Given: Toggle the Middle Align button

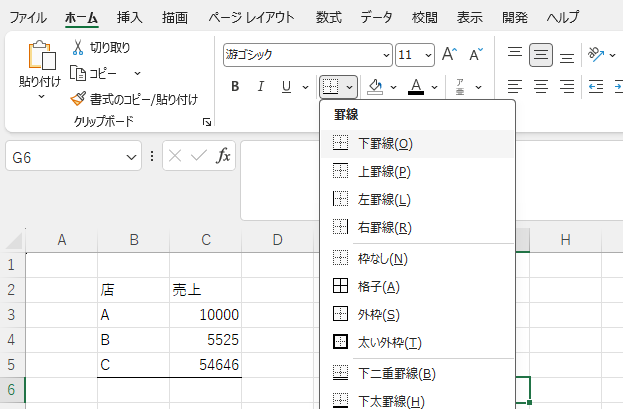Looking at the screenshot, I should 541,54.
